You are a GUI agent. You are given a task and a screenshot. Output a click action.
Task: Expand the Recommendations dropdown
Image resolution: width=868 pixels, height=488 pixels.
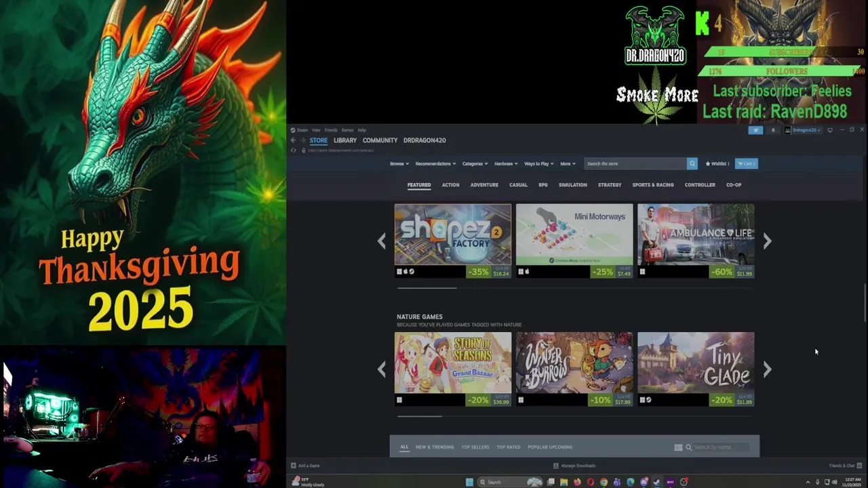click(x=435, y=163)
